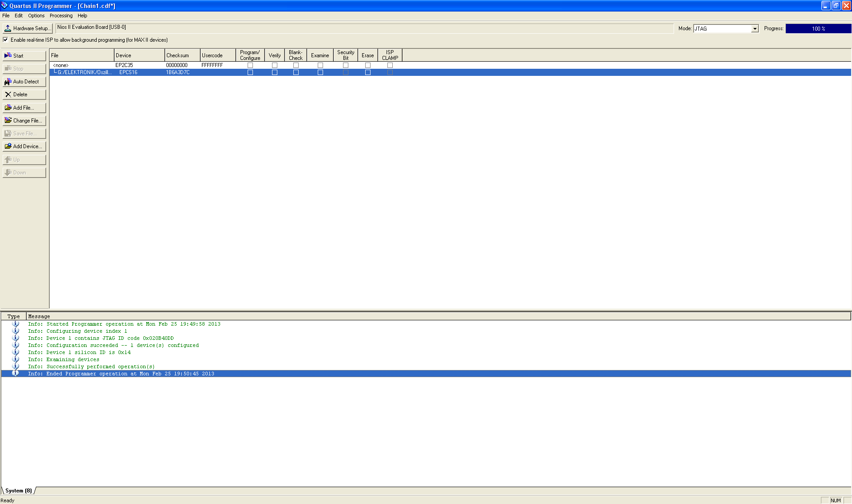
Task: Select message Successfully performed operation(s)
Action: click(91, 367)
